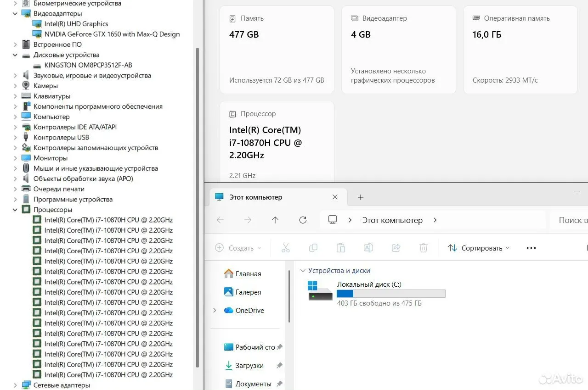Go up one folder level in File Explorer

pos(275,220)
